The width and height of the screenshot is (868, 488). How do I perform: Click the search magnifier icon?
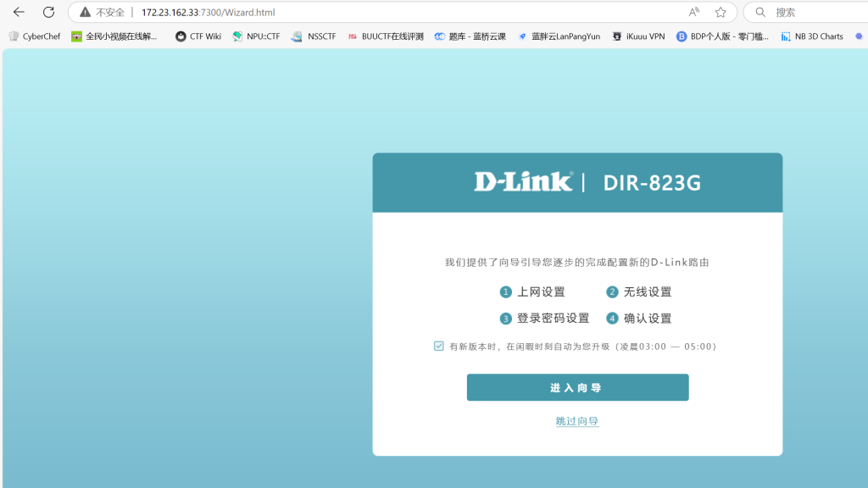760,13
